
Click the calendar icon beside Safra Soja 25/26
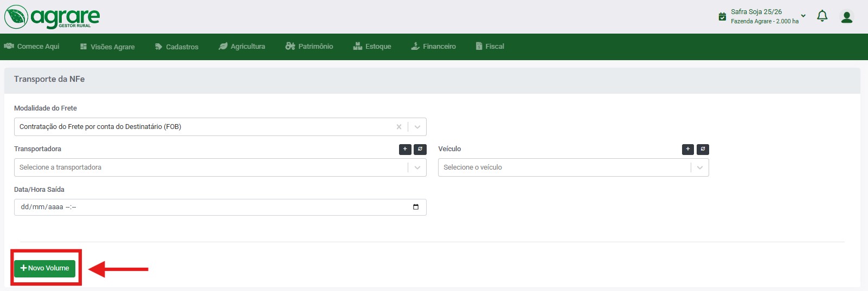[722, 17]
